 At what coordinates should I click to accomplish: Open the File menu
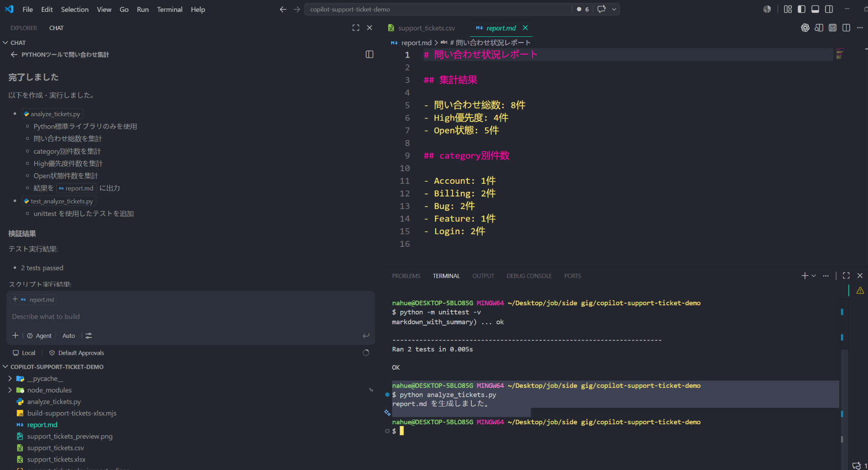tap(28, 9)
